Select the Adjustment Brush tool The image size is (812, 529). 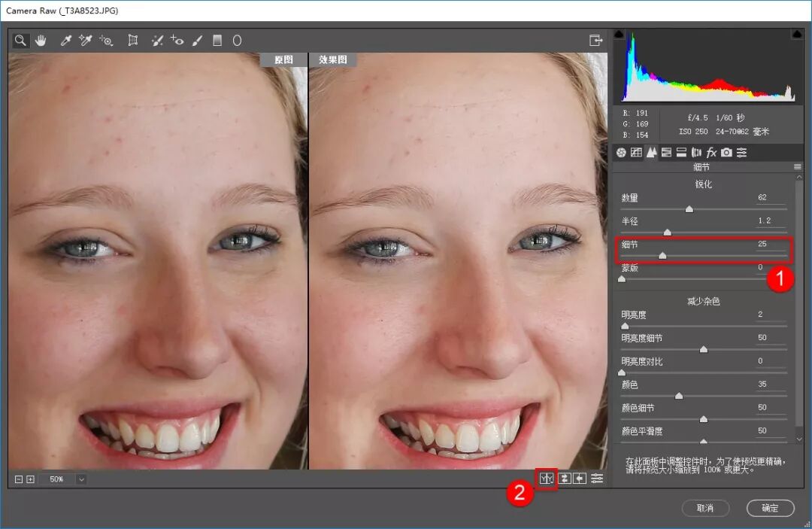(x=197, y=41)
